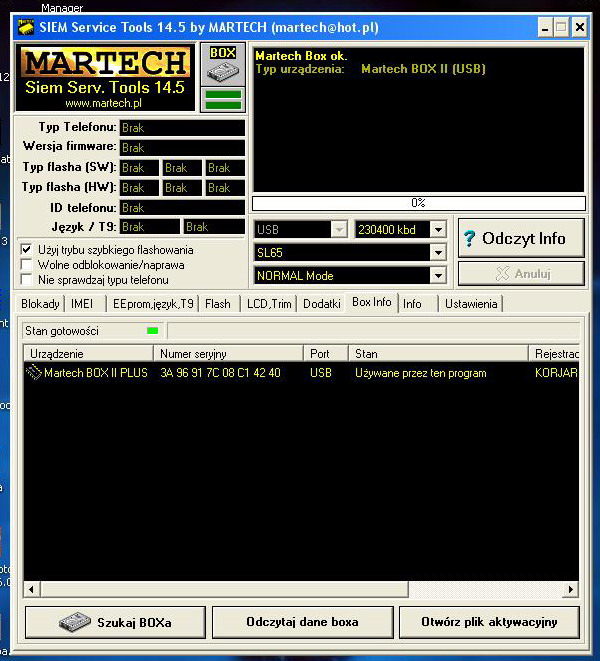Click Odczytaj dane boxa button
This screenshot has height=661, width=600.
(302, 622)
